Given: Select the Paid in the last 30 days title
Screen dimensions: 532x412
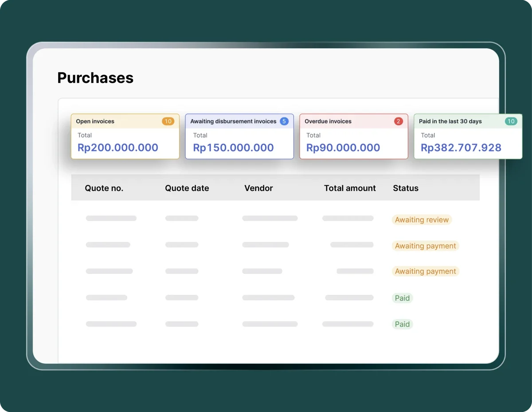Looking at the screenshot, I should tap(450, 121).
